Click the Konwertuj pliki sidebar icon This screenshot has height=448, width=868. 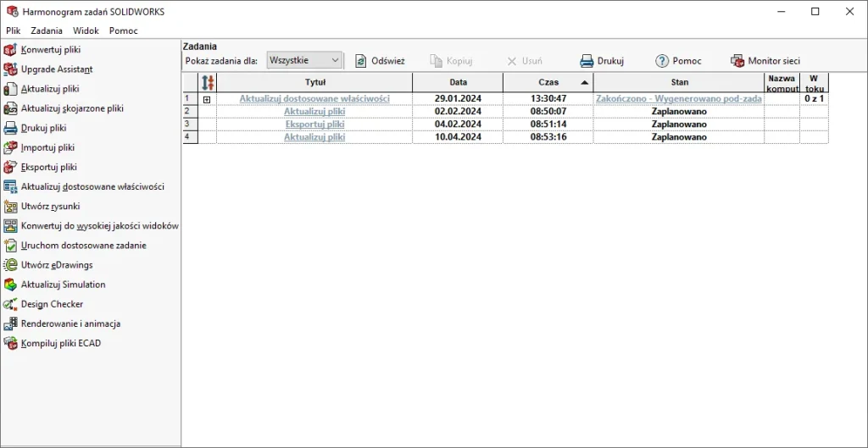[9, 50]
